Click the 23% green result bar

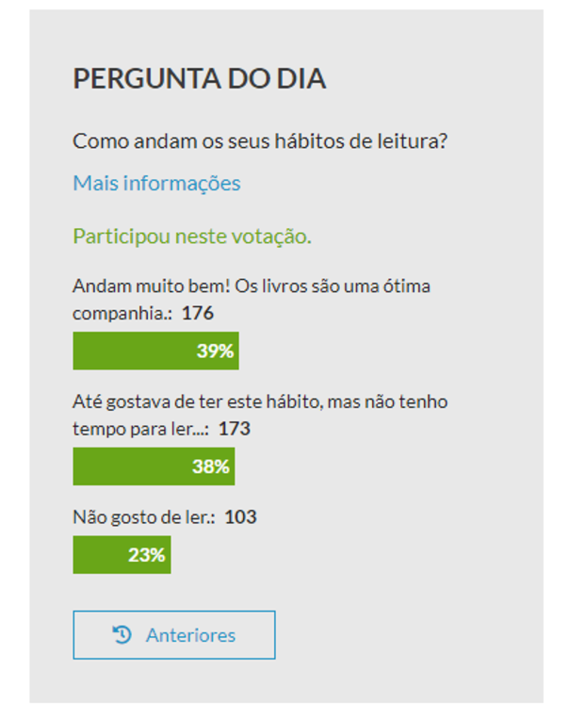(122, 555)
